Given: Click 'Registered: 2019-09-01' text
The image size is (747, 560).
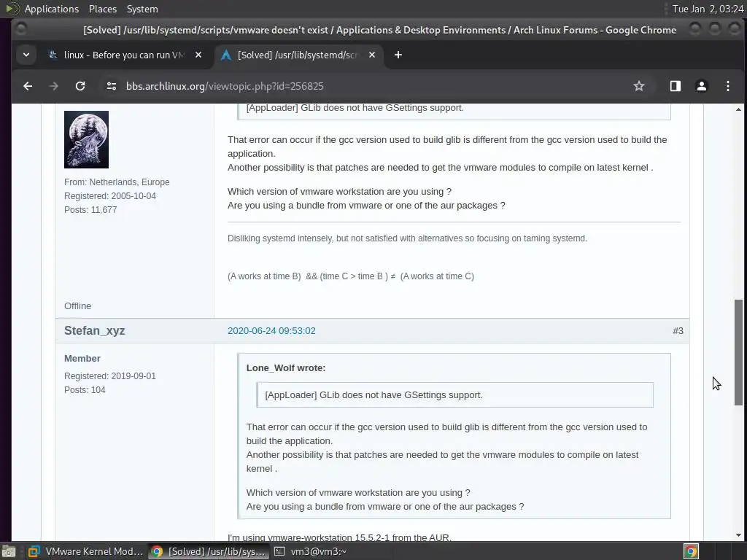Looking at the screenshot, I should click(x=110, y=376).
